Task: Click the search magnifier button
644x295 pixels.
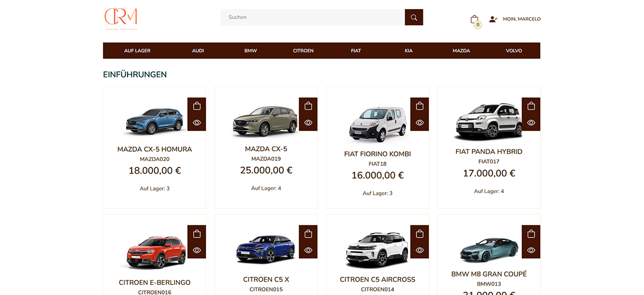Action: [x=414, y=17]
